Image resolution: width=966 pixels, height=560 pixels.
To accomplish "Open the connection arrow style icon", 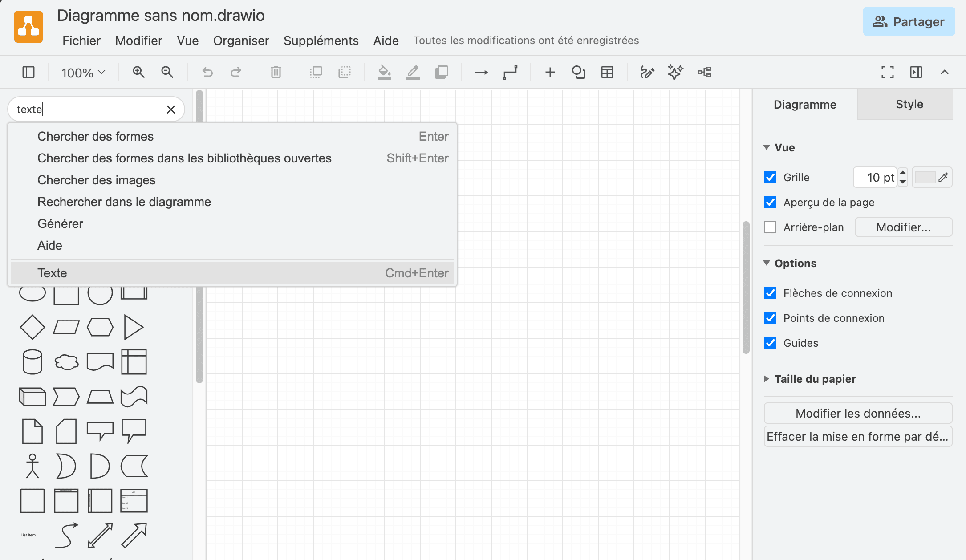I will coord(481,72).
